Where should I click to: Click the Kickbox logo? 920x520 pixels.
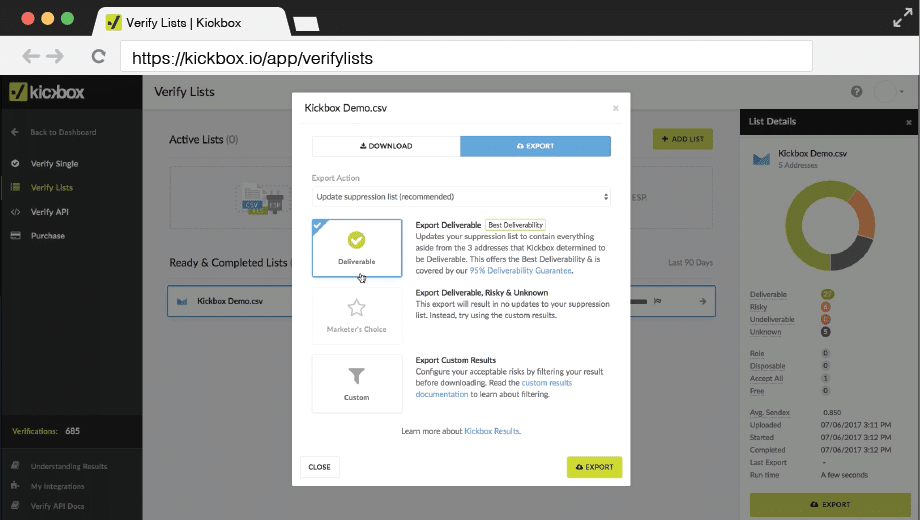coord(47,92)
